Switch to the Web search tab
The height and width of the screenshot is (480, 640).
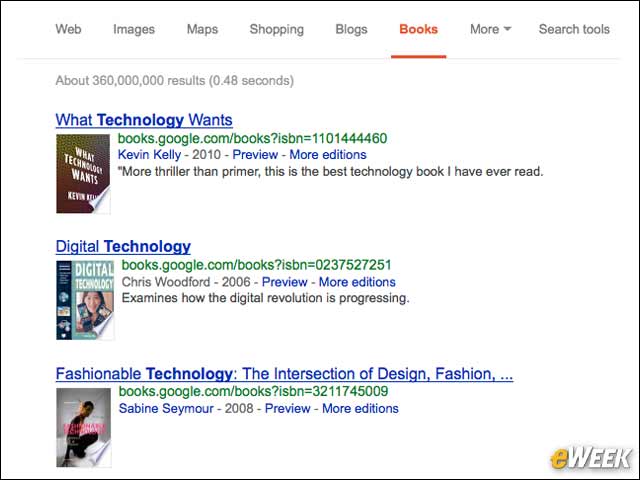[68, 29]
